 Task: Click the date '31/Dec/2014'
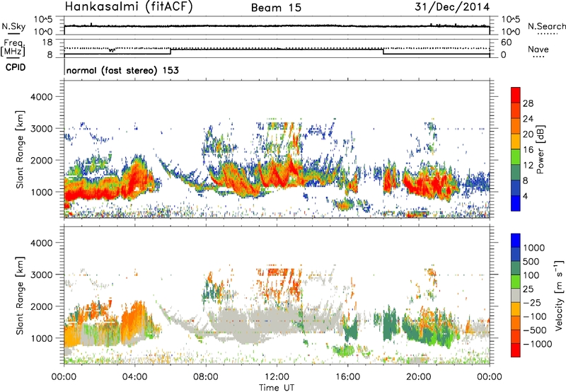[x=452, y=7]
